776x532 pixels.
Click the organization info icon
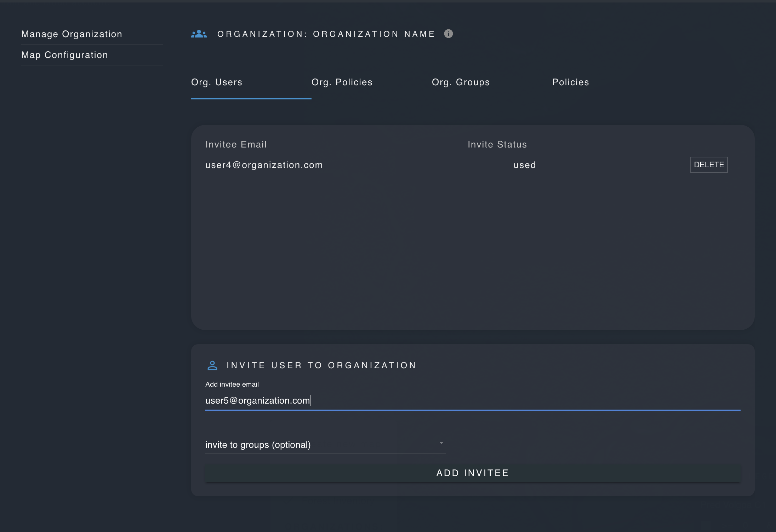[x=448, y=34]
